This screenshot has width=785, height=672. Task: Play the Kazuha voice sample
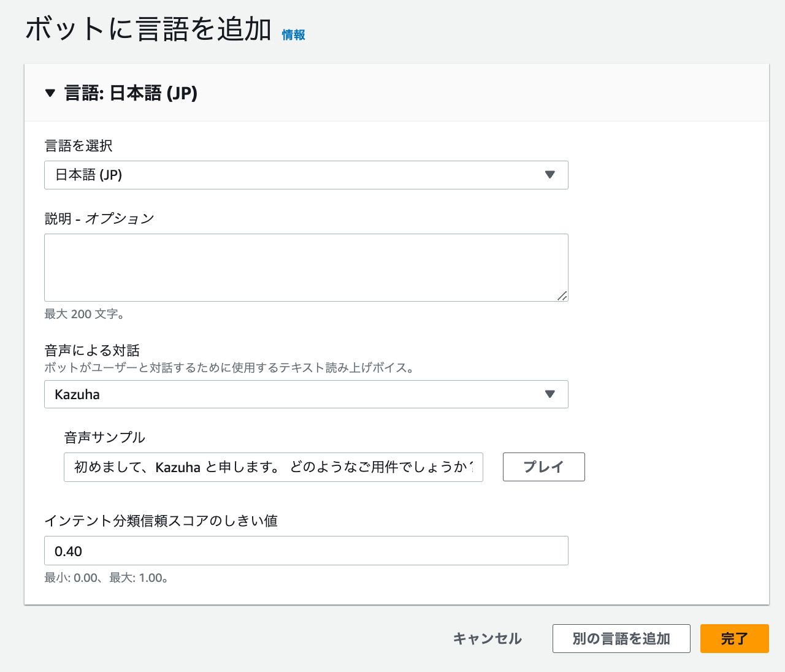(x=543, y=467)
